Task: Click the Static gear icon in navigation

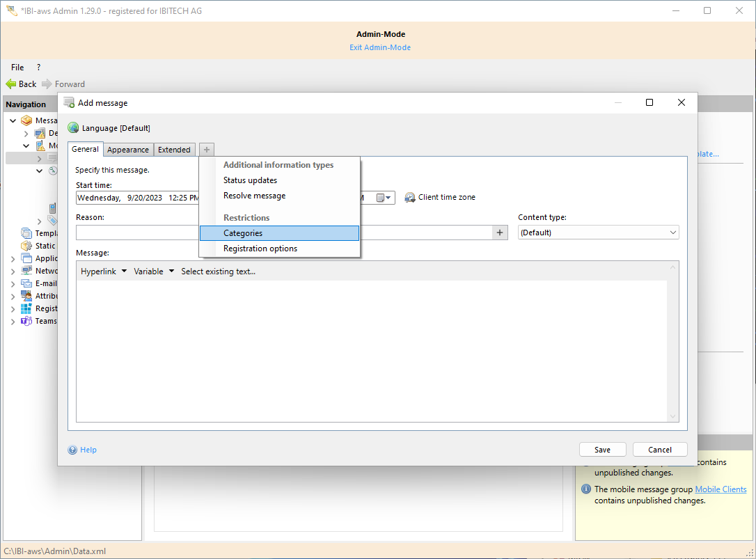Action: coord(26,246)
